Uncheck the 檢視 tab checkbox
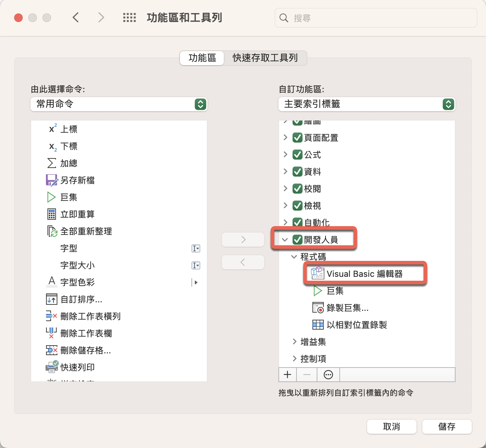Viewport: 486px width, 448px height. (298, 206)
